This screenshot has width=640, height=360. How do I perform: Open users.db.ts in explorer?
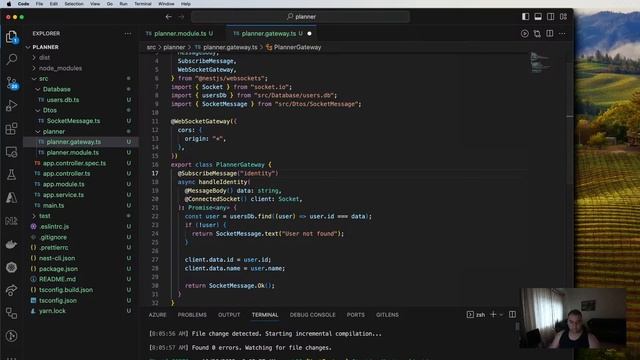tap(62, 100)
